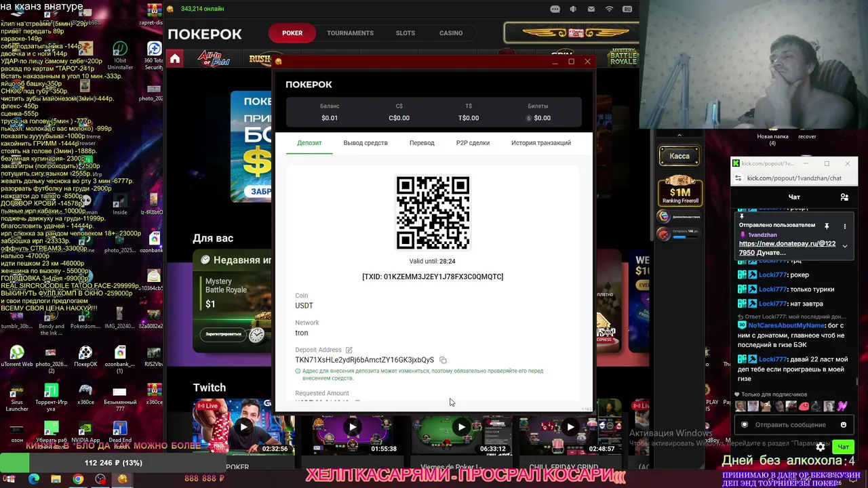The width and height of the screenshot is (868, 488).
Task: Play the 01:55:38 Twitch video
Action: coord(352,427)
